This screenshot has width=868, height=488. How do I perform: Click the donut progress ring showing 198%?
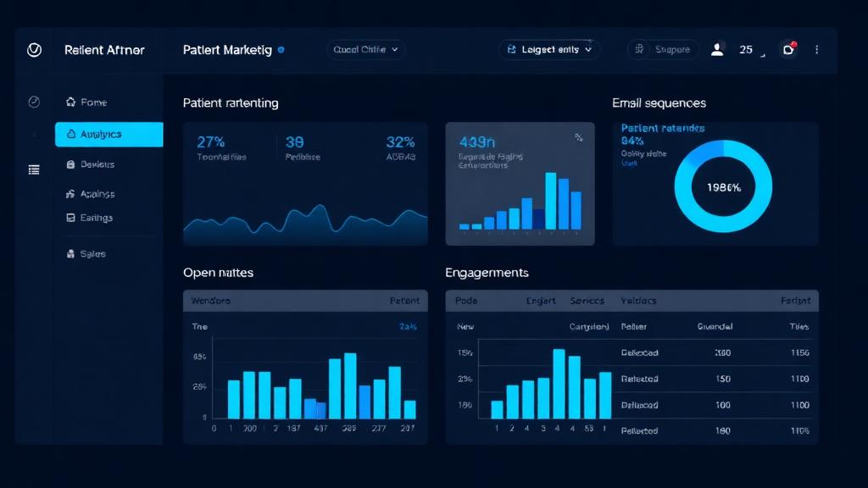click(722, 185)
